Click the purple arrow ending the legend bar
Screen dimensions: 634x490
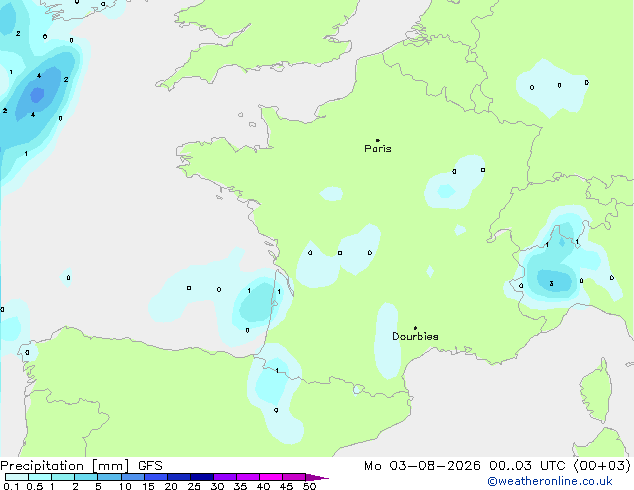tap(317, 477)
